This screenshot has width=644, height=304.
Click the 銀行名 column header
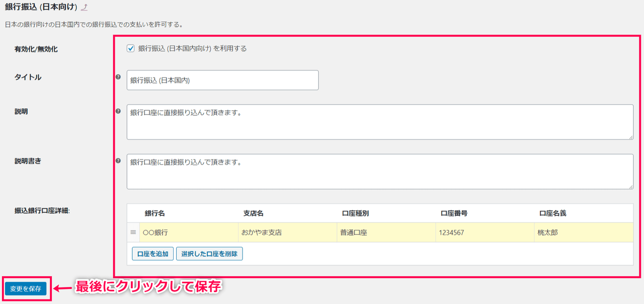pyautogui.click(x=154, y=213)
